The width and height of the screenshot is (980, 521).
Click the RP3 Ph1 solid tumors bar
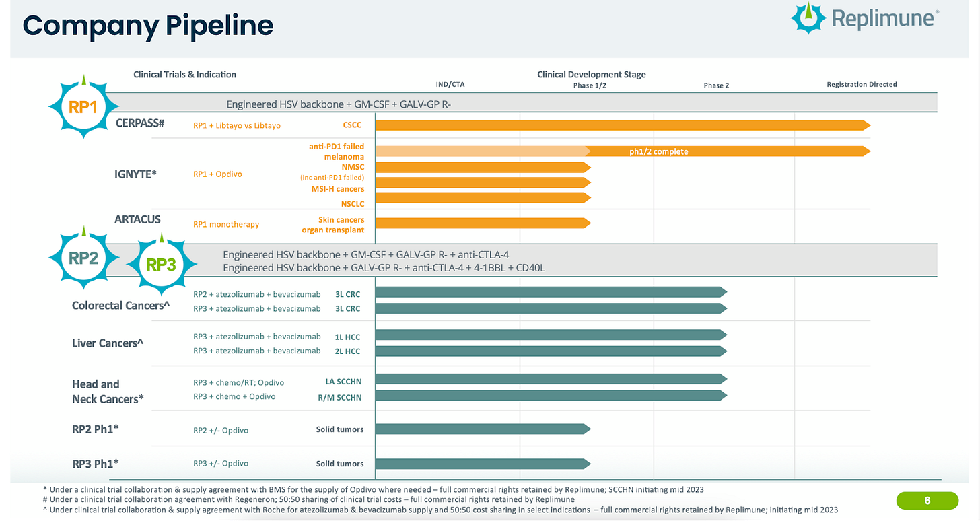tap(483, 463)
